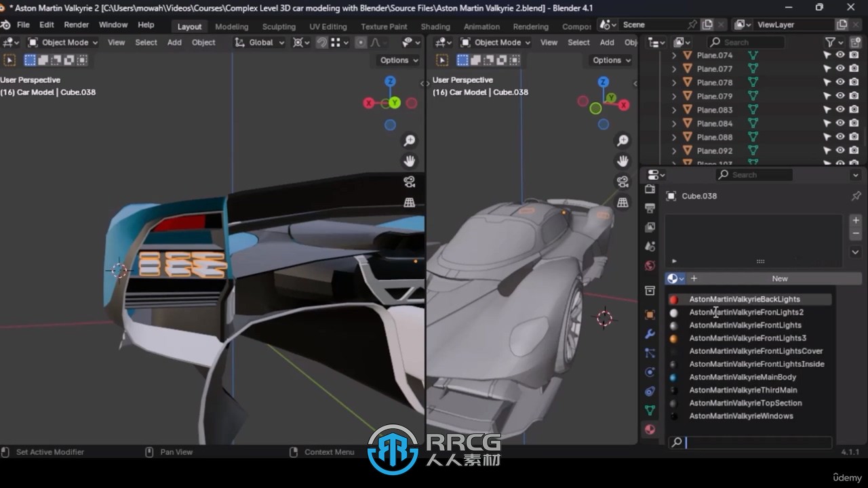Switch to the Modeling workspace tab
Screen dimensions: 868x488
[232, 26]
